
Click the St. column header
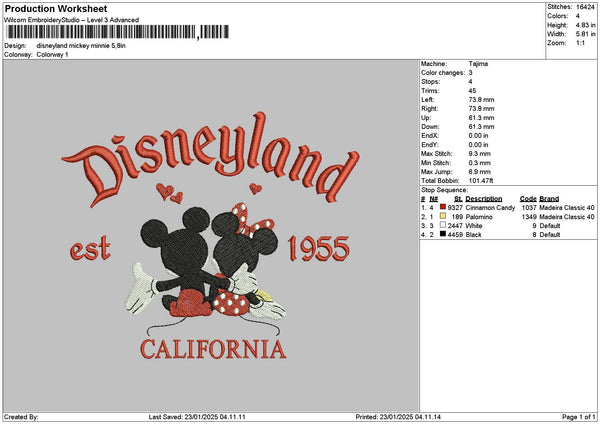(x=458, y=199)
